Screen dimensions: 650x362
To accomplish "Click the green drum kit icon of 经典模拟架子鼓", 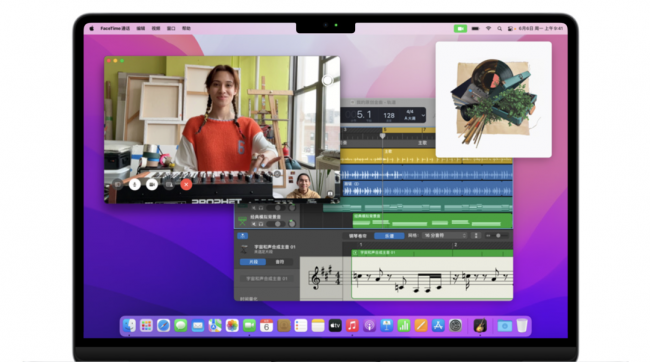I will (243, 221).
